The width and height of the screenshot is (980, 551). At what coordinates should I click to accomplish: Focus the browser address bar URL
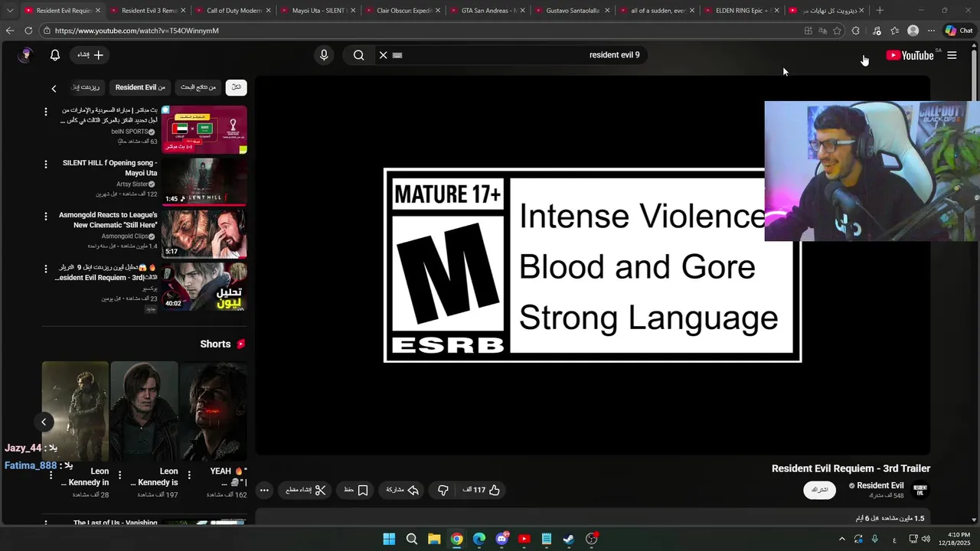pos(421,31)
